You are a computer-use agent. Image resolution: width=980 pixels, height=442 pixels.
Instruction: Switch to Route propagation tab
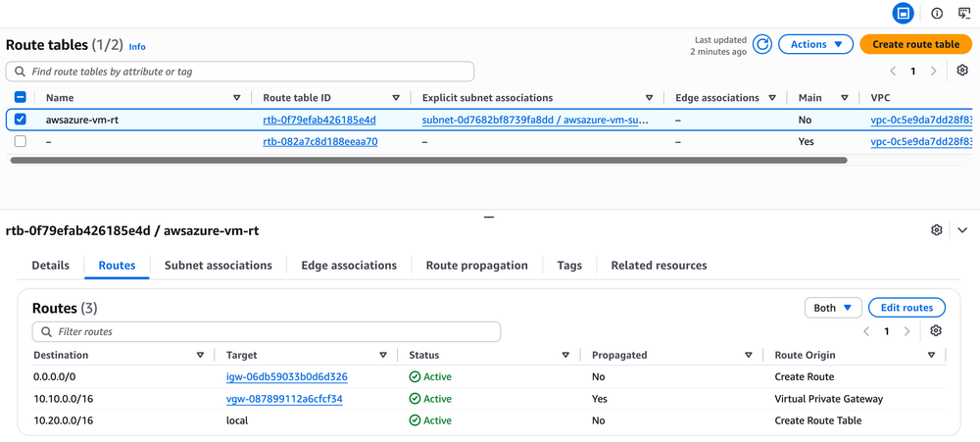pyautogui.click(x=477, y=265)
